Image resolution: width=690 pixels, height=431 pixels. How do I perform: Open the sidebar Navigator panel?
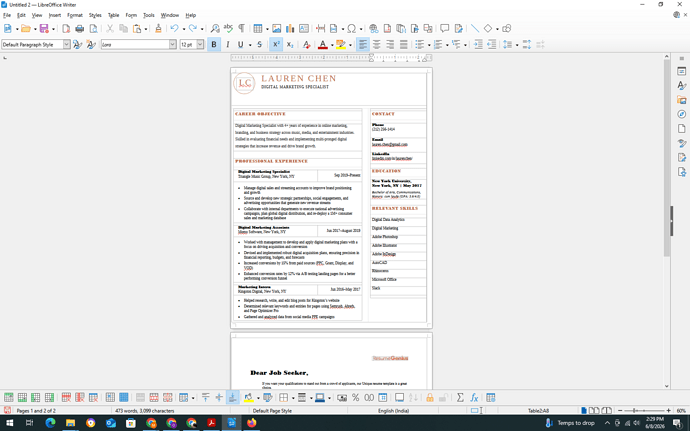point(682,114)
